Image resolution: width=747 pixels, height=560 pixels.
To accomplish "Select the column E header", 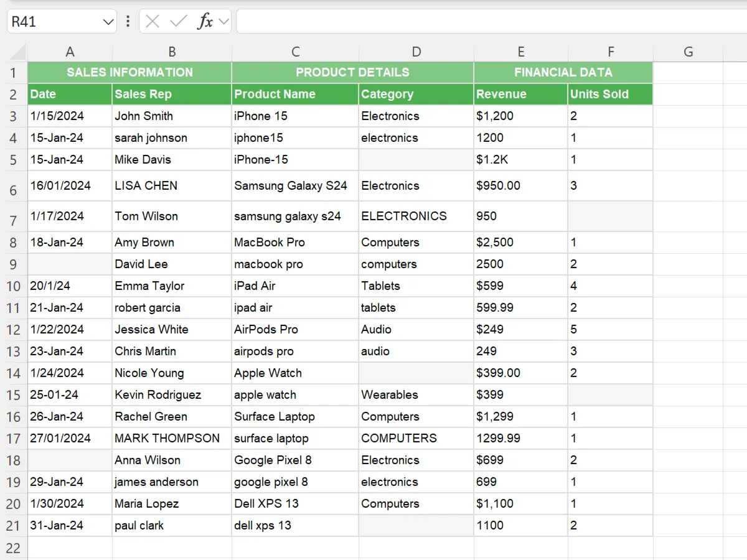I will pos(521,51).
